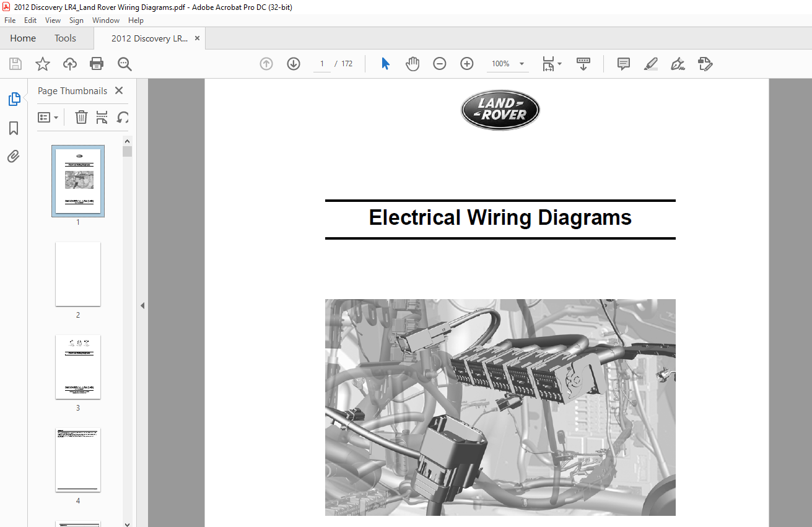Click the Save file icon
Screen dimensions: 812x527
[x=15, y=64]
